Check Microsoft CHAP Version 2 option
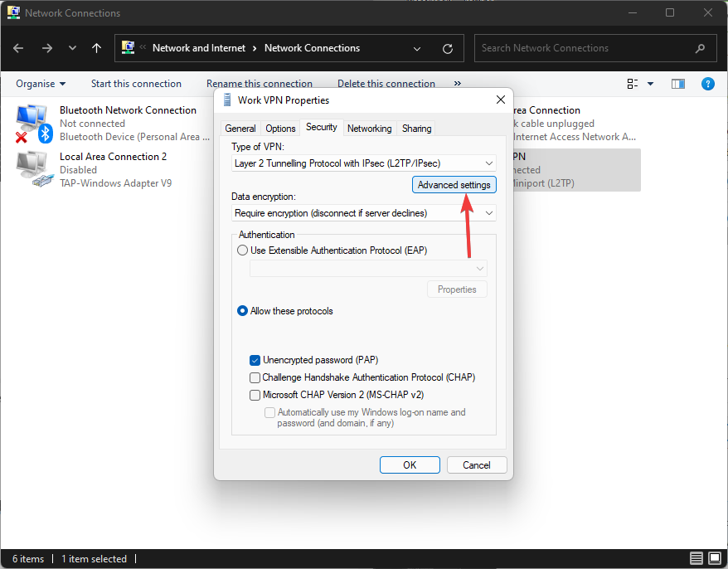728x569 pixels. (255, 396)
